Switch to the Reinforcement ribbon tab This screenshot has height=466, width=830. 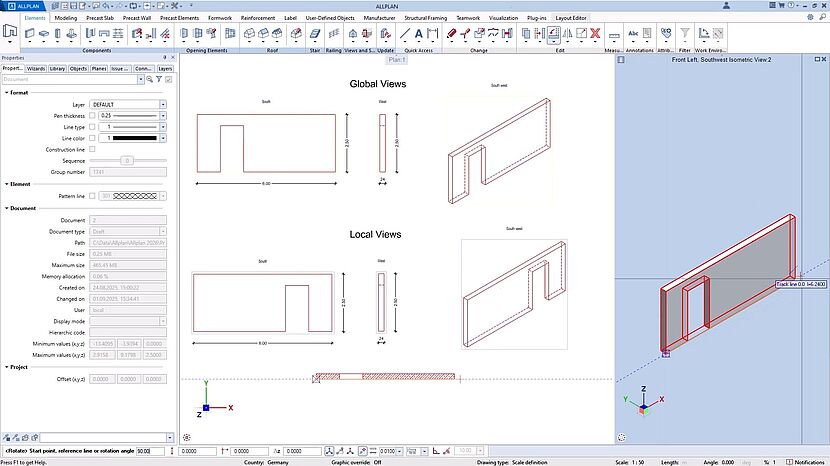257,18
